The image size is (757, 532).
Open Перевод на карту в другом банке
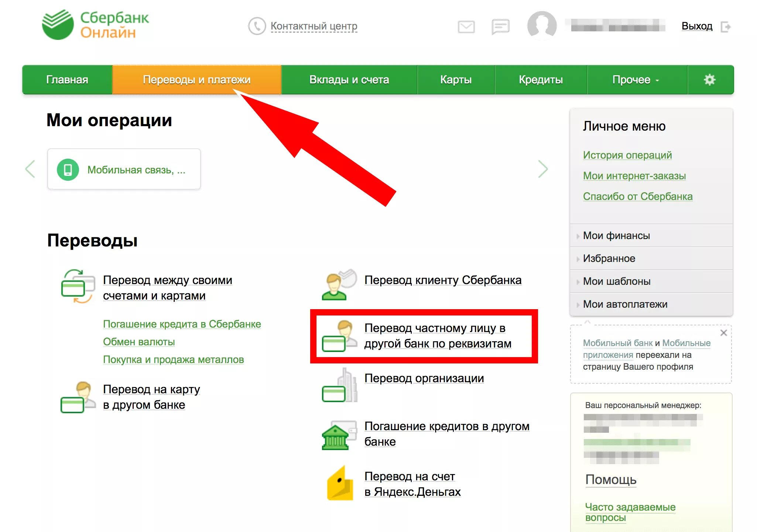151,397
